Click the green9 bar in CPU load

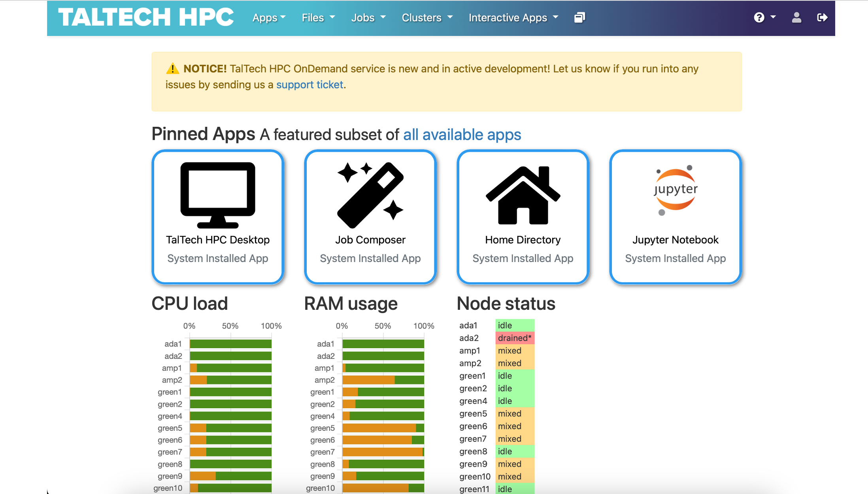click(x=231, y=476)
